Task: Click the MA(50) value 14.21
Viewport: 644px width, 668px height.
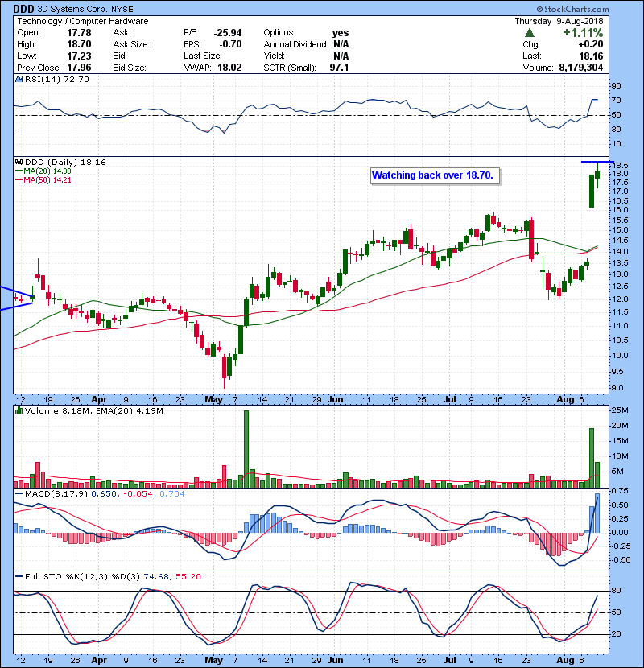Action: tap(62, 180)
